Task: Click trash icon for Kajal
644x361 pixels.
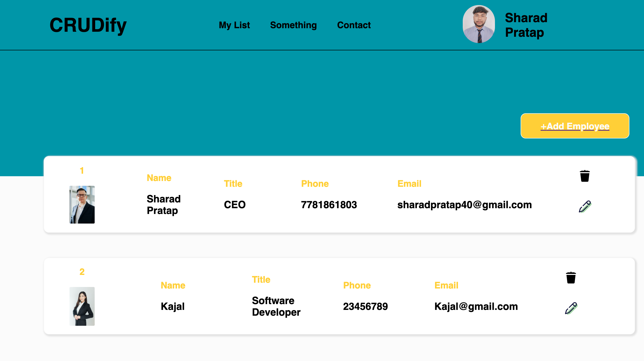Action: [x=571, y=278]
